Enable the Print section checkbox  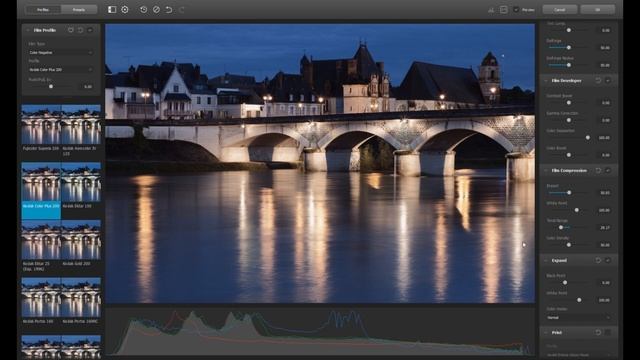pos(608,333)
